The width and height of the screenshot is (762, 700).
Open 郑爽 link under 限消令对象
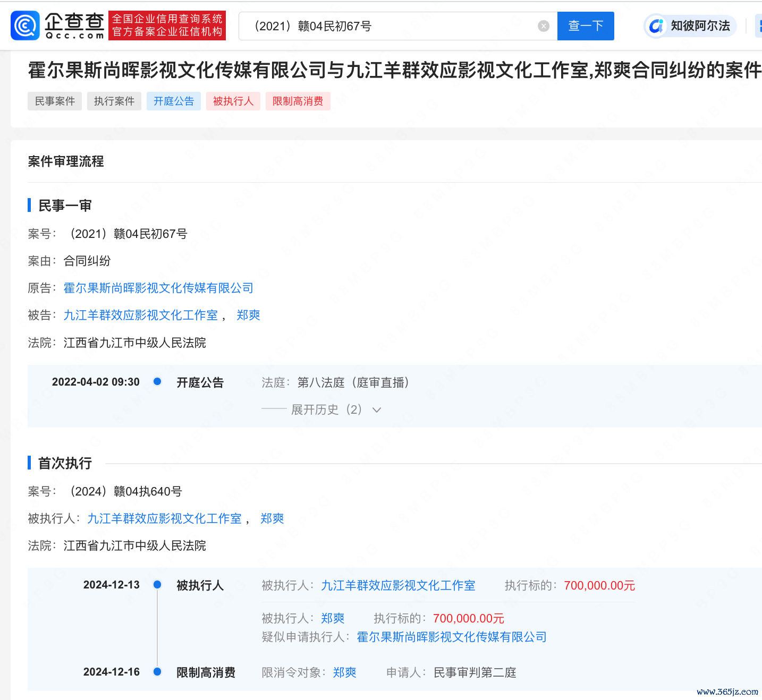coord(345,672)
